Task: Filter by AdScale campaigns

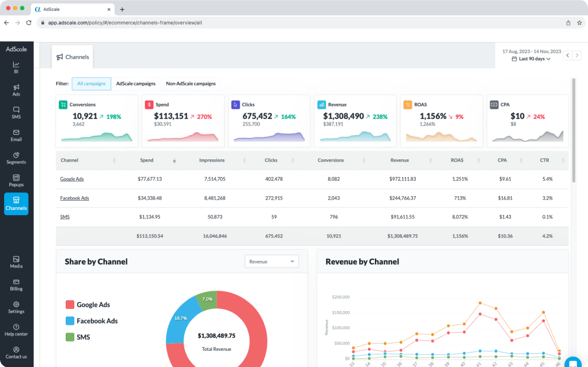Action: (136, 83)
